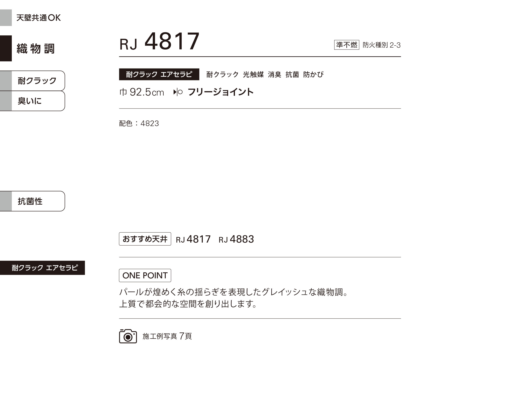Click the camera icon for installation photos
Image resolution: width=526 pixels, height=420 pixels.
[128, 336]
